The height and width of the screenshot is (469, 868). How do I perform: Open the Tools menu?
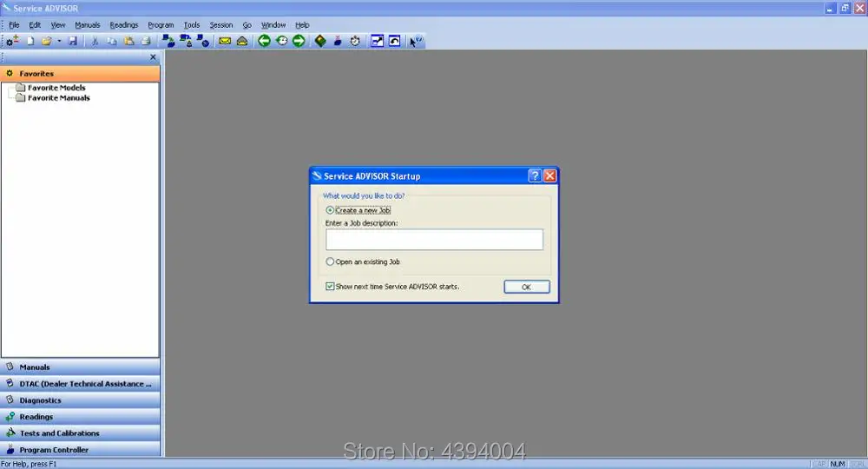[192, 25]
